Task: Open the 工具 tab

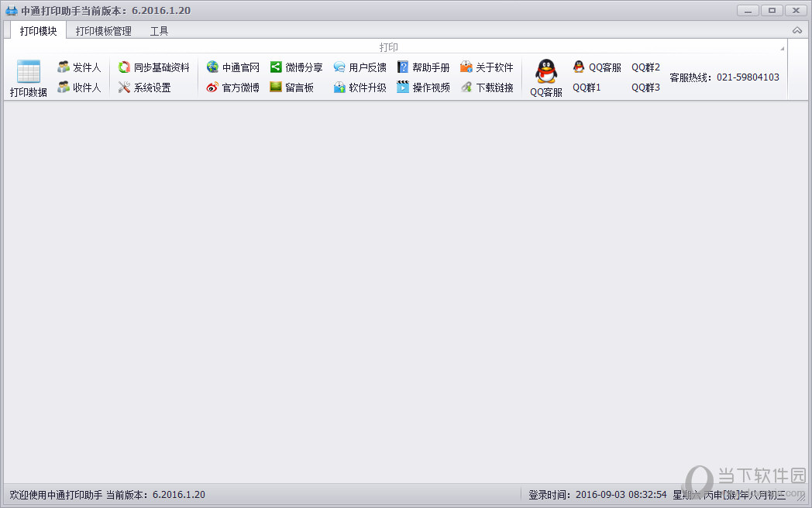Action: coord(159,31)
